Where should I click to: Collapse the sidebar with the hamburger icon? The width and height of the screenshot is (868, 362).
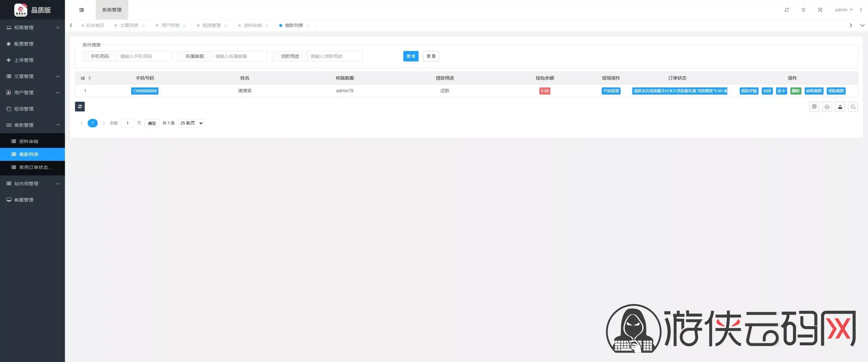click(x=81, y=10)
